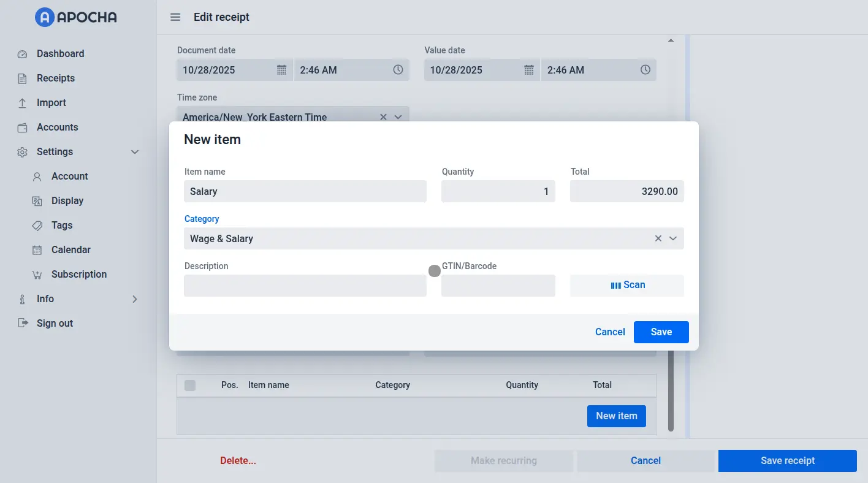Image resolution: width=868 pixels, height=483 pixels.
Task: Open the Document date clock picker
Action: (x=398, y=70)
